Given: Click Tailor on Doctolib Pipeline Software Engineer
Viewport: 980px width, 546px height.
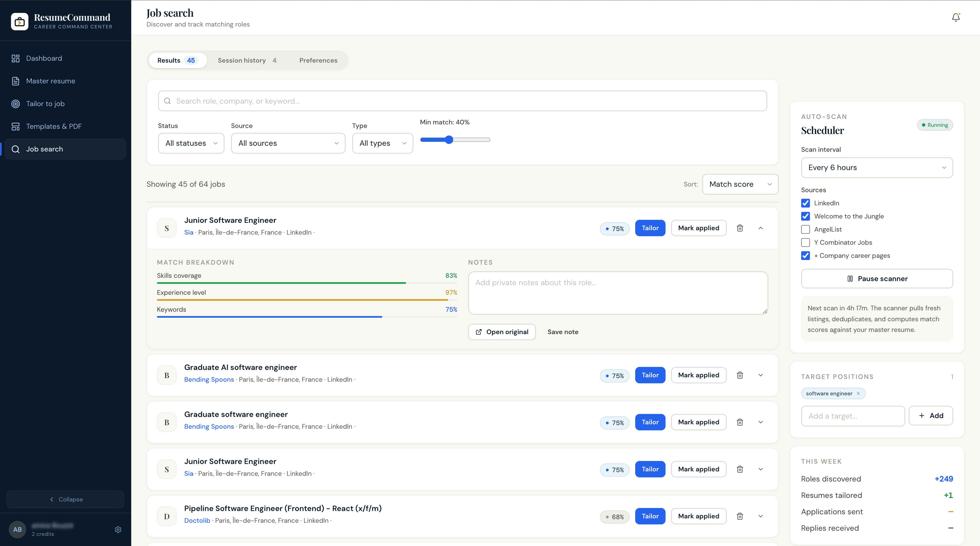Looking at the screenshot, I should [650, 516].
